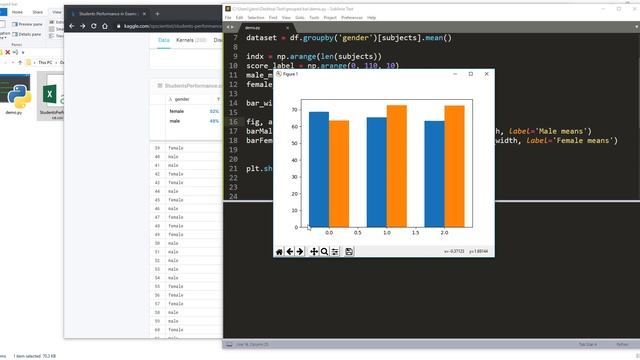This screenshot has width=640, height=360.
Task: Activate Zoom to rectangle magnifier tool
Action: click(324, 252)
